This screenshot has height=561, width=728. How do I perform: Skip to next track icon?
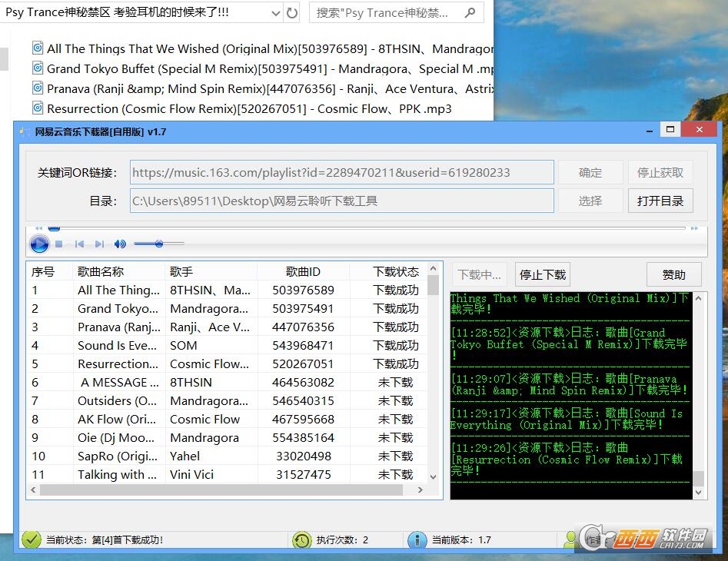click(99, 244)
